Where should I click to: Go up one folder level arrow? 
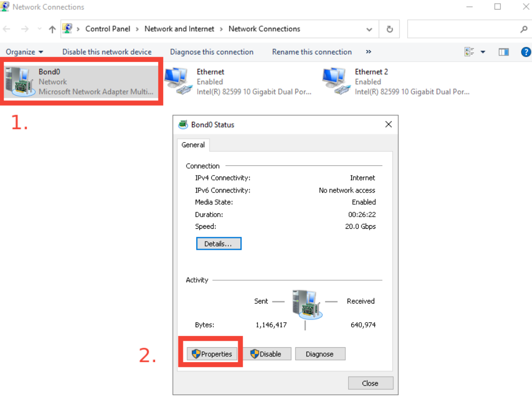52,29
